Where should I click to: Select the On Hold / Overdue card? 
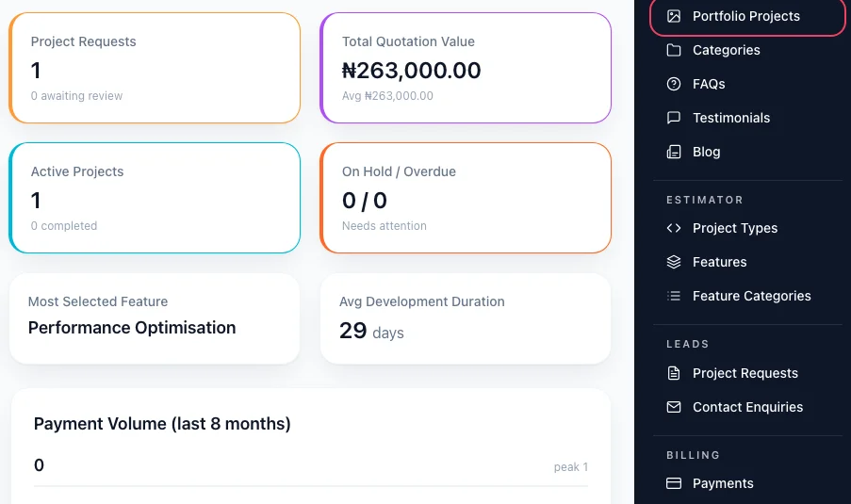point(466,198)
